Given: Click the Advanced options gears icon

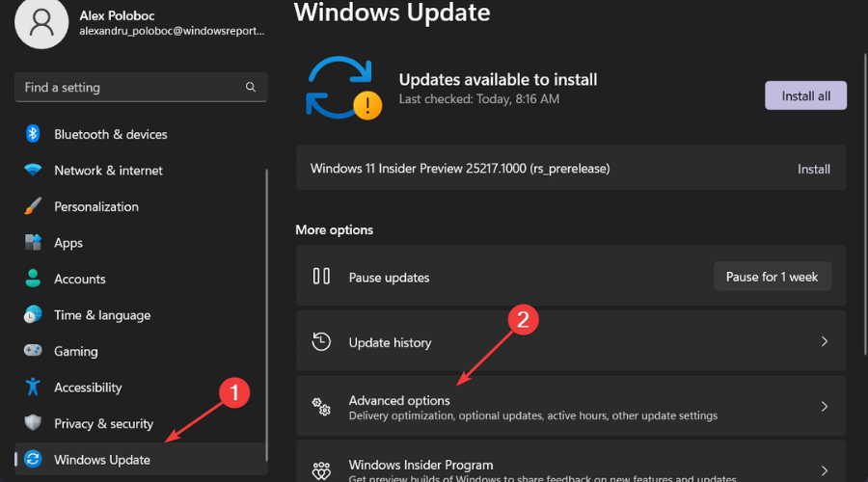Looking at the screenshot, I should click(321, 407).
